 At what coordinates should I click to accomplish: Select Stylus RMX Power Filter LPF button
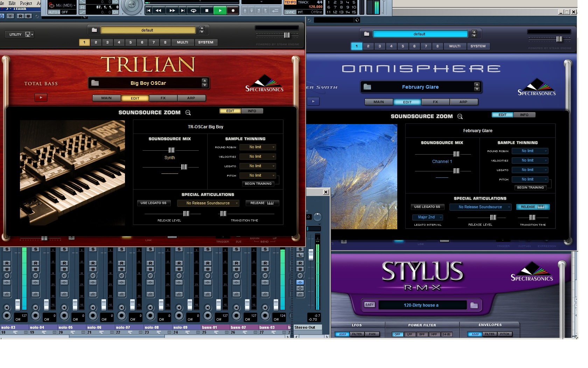pyautogui.click(x=409, y=334)
